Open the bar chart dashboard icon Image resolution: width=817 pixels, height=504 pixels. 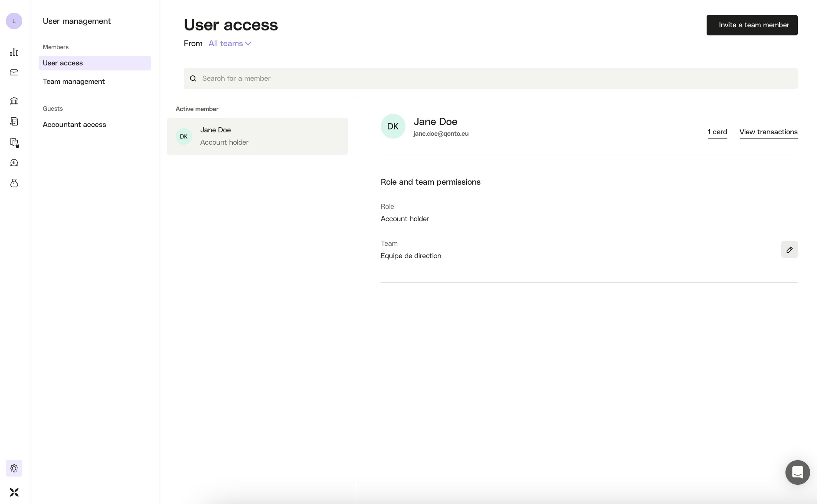point(14,52)
